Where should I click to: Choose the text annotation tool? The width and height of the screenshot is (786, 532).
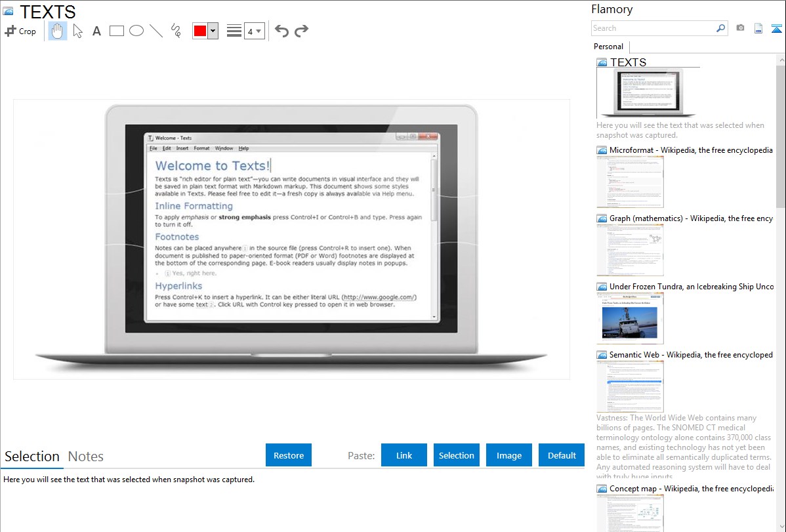pyautogui.click(x=96, y=31)
